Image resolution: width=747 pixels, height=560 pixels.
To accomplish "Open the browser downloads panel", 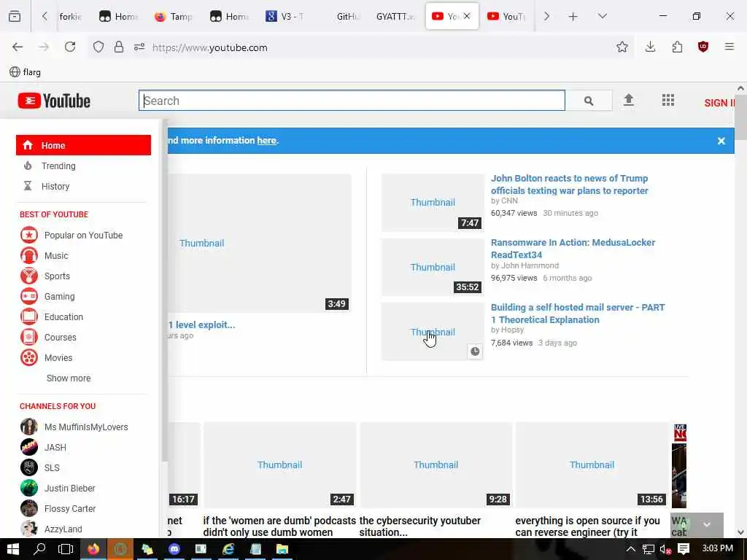I will click(x=650, y=47).
